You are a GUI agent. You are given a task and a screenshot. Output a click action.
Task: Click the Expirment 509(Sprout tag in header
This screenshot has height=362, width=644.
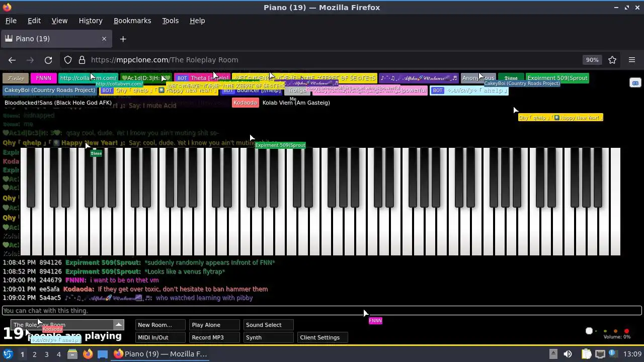pyautogui.click(x=557, y=78)
